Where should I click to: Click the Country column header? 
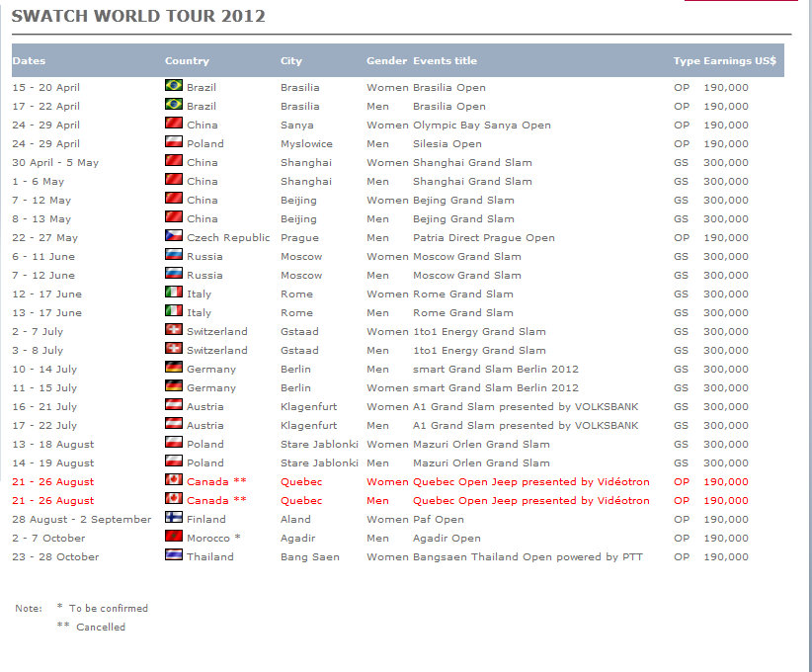point(187,61)
